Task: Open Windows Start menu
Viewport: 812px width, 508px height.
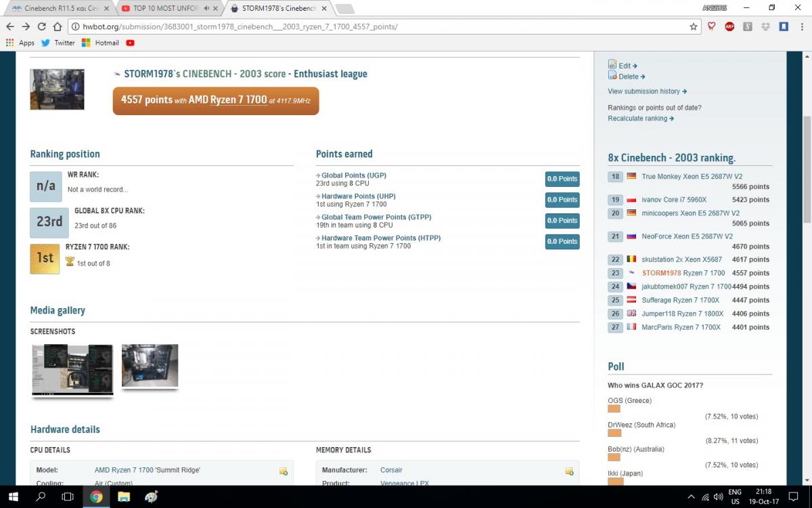Action: [x=13, y=496]
